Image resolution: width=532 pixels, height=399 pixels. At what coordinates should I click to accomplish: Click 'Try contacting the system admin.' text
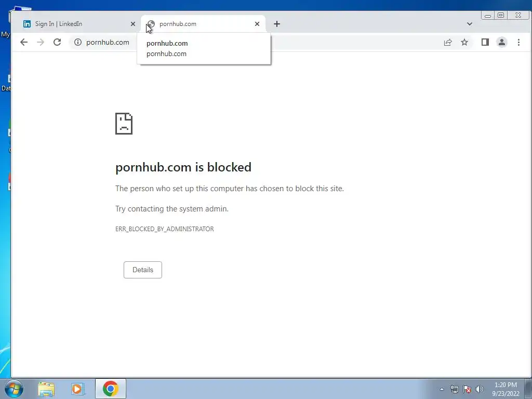coord(172,209)
